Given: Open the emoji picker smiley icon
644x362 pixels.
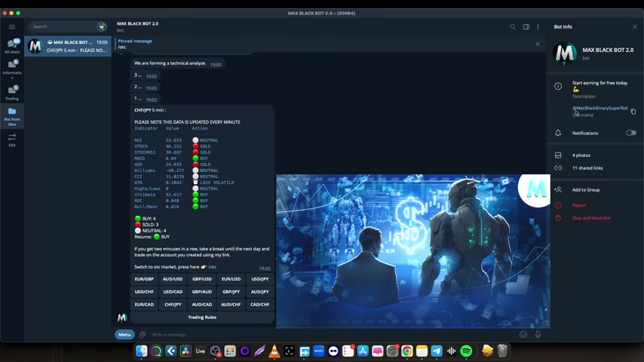Looking at the screenshot, I should (x=523, y=335).
